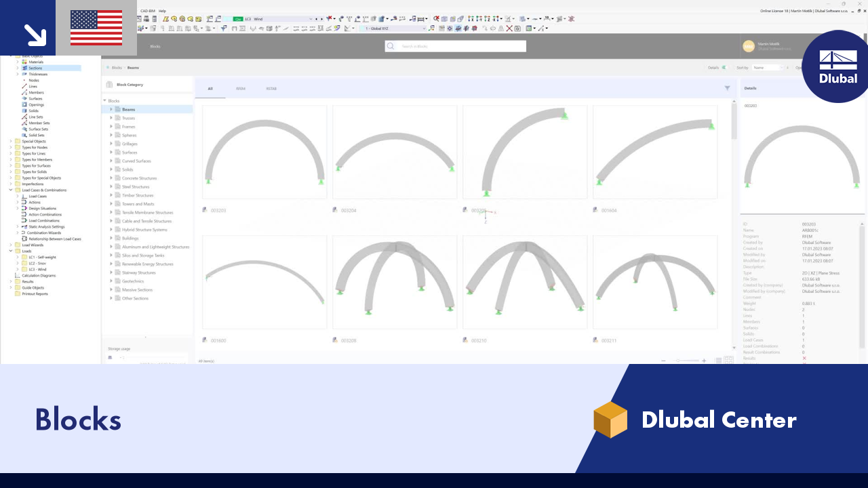Viewport: 868px width, 488px height.
Task: Open the 1 - Global XYZ dropdown on the toolbar
Action: (x=378, y=28)
